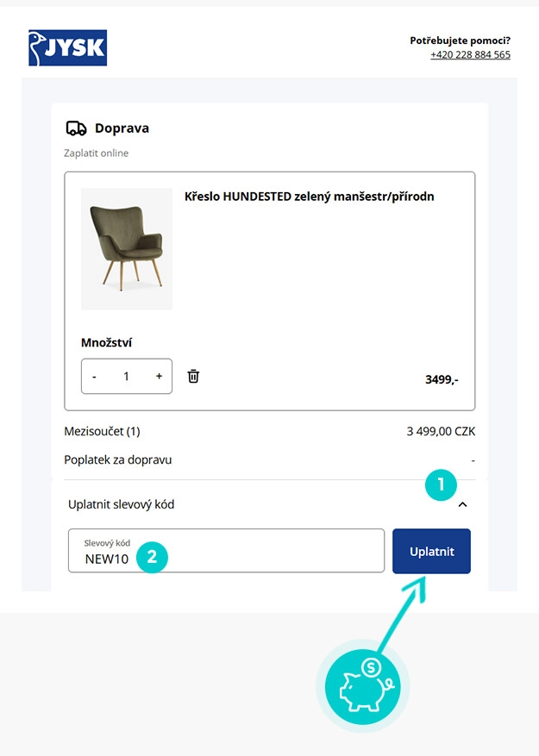
Task: Click the green armchair product thumbnail
Action: [126, 247]
